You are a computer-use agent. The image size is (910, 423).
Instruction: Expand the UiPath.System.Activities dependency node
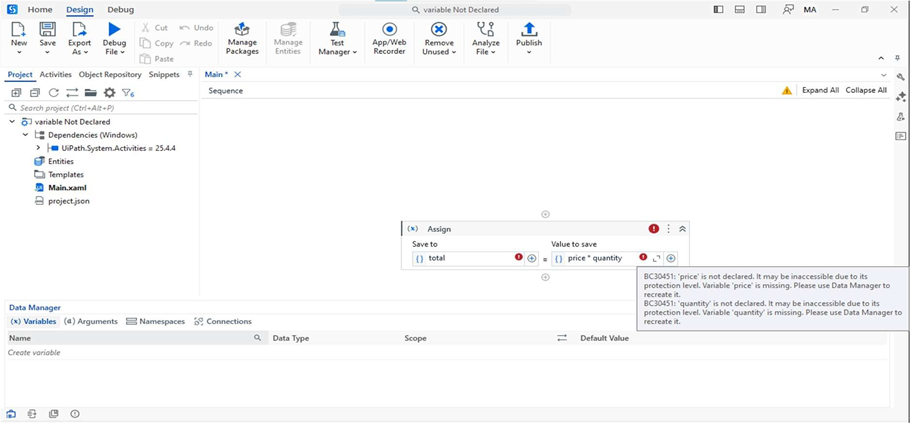[38, 148]
